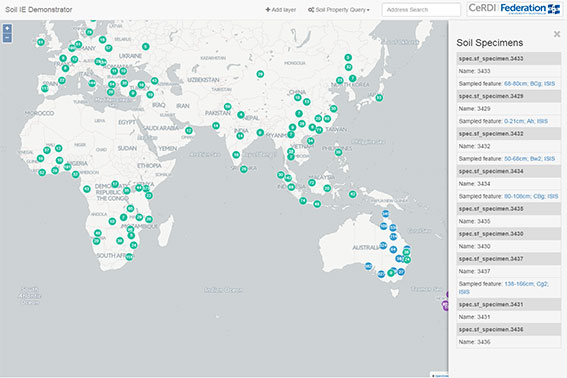Image resolution: width=567 pixels, height=378 pixels.
Task: Open sampled feature link 68-80cm; BCg; ISIS
Action: coord(529,84)
